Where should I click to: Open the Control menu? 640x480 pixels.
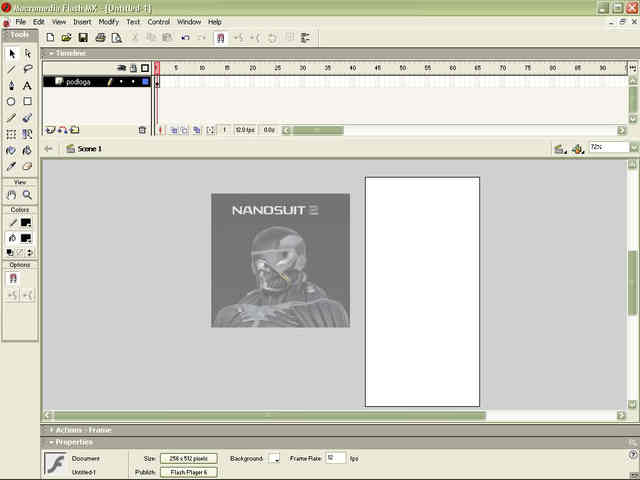coord(158,22)
